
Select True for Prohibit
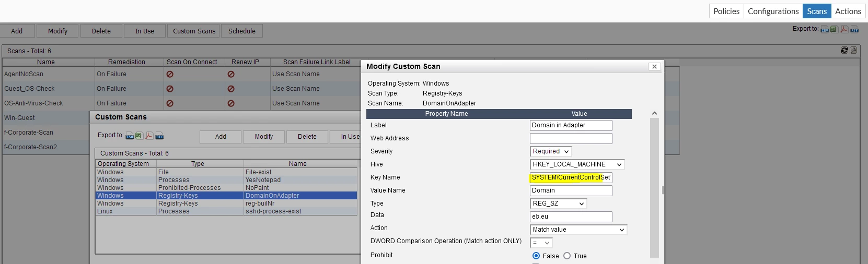tap(567, 256)
